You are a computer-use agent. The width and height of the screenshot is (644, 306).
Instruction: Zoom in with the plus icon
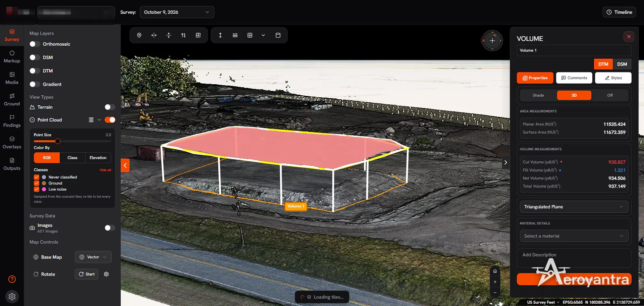click(495, 282)
